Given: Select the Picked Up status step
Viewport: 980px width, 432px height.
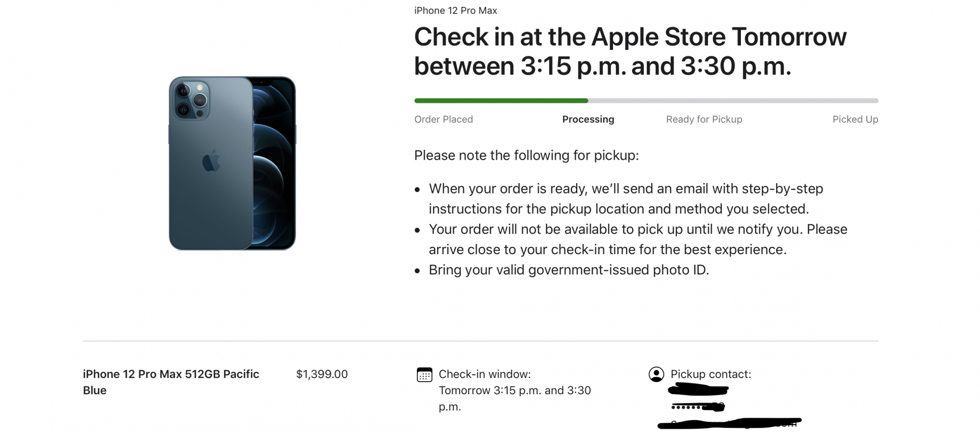Looking at the screenshot, I should pos(855,120).
